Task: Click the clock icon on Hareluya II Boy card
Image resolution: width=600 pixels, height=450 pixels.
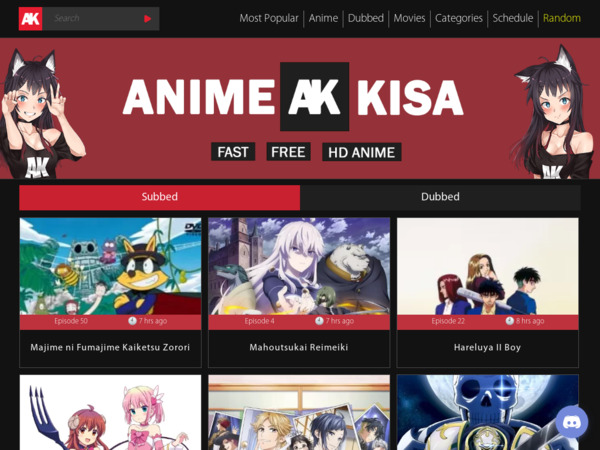Action: click(x=509, y=321)
